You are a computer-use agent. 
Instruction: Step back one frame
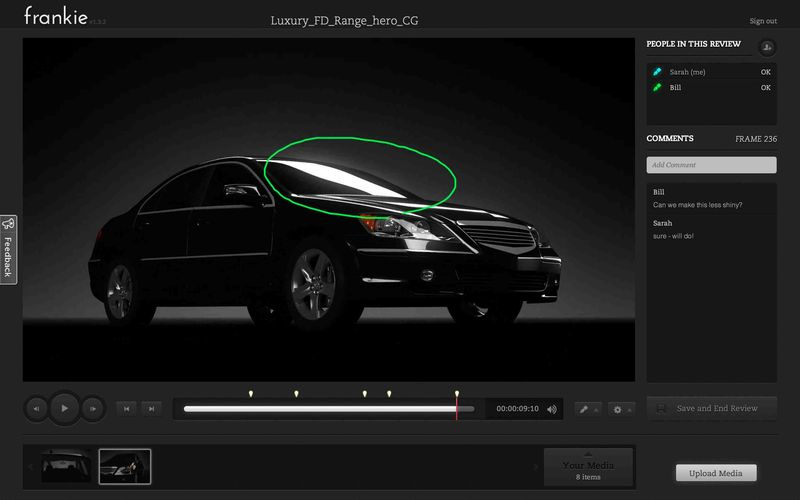click(x=37, y=408)
